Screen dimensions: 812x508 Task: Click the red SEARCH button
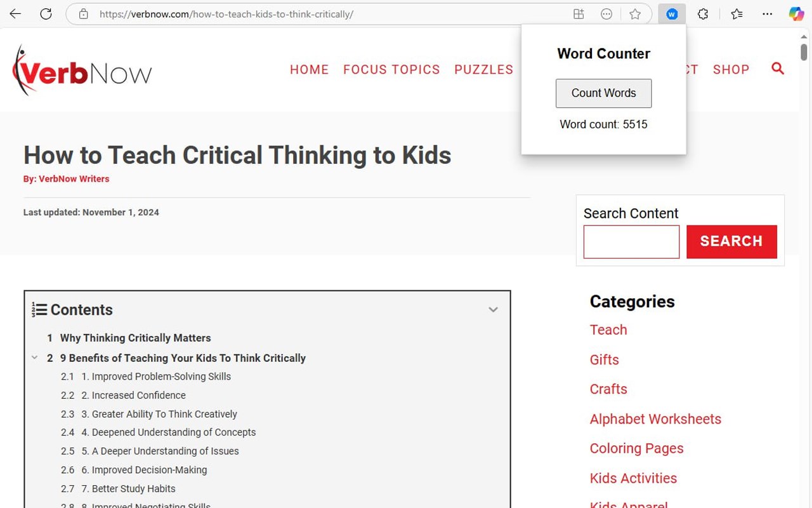[731, 241]
